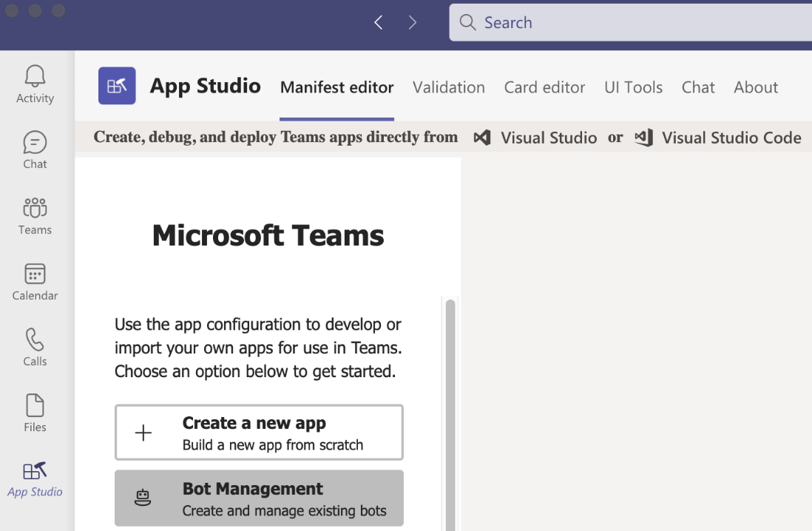
Task: Open the Activity bell icon
Action: 35,76
